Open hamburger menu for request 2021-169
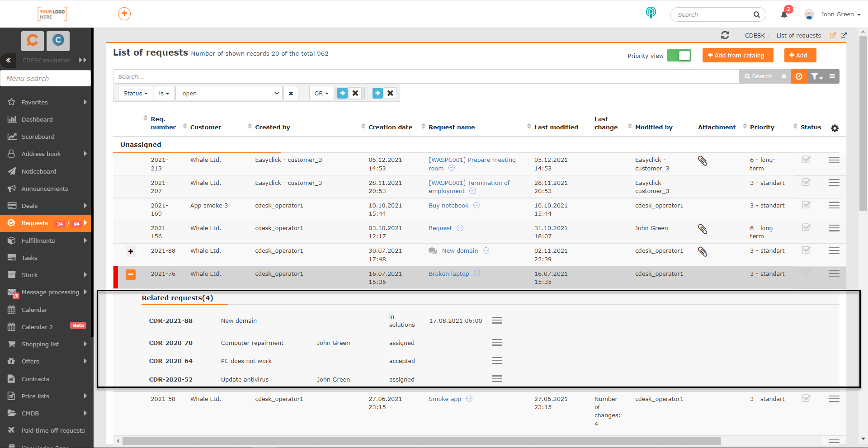The width and height of the screenshot is (868, 448). (x=834, y=205)
